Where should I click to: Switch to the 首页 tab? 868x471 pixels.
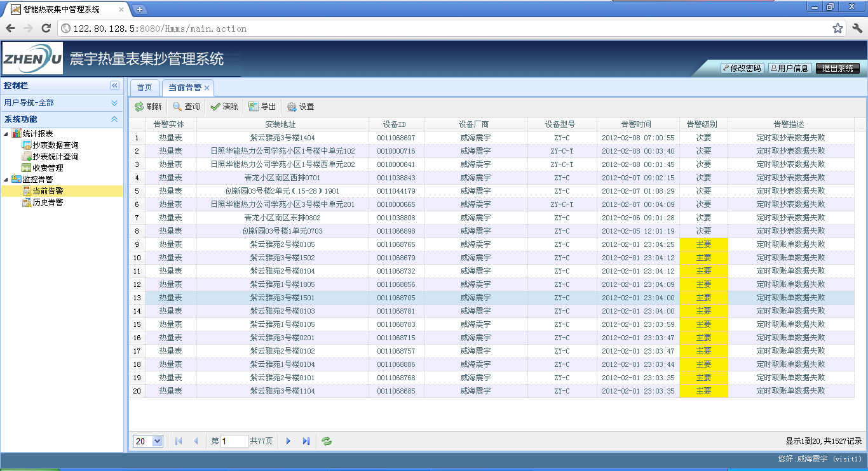click(x=145, y=88)
